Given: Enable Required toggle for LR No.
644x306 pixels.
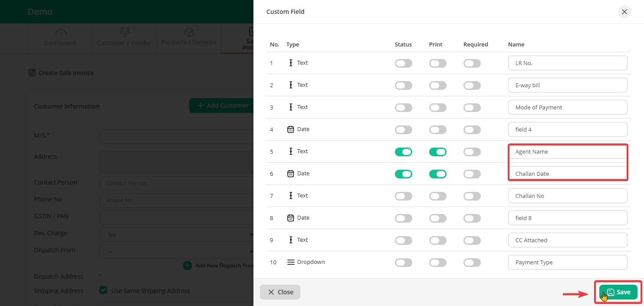Looking at the screenshot, I should (472, 63).
